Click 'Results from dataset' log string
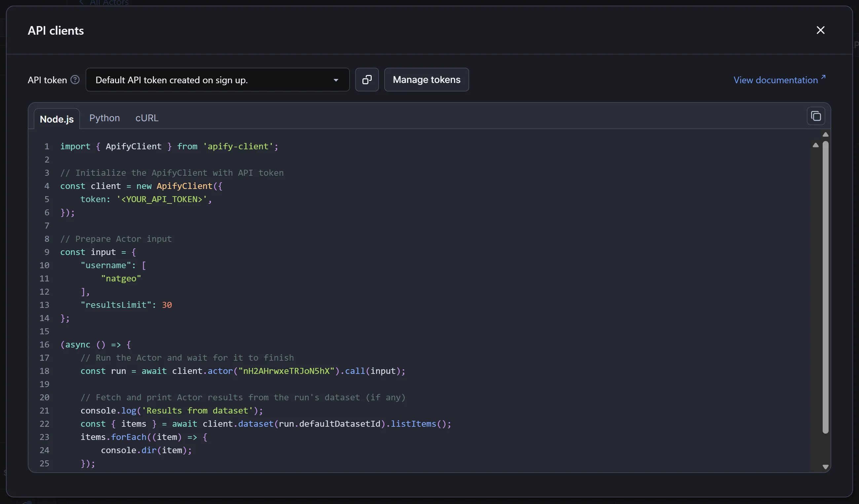859x504 pixels. (197, 411)
